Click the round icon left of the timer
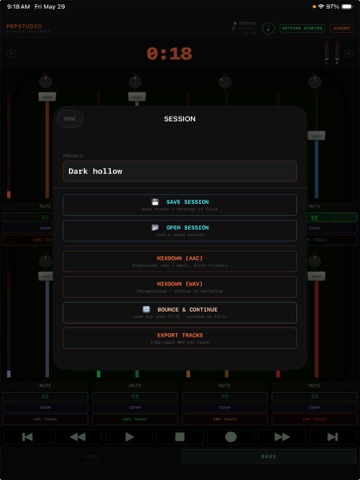 coord(12,53)
